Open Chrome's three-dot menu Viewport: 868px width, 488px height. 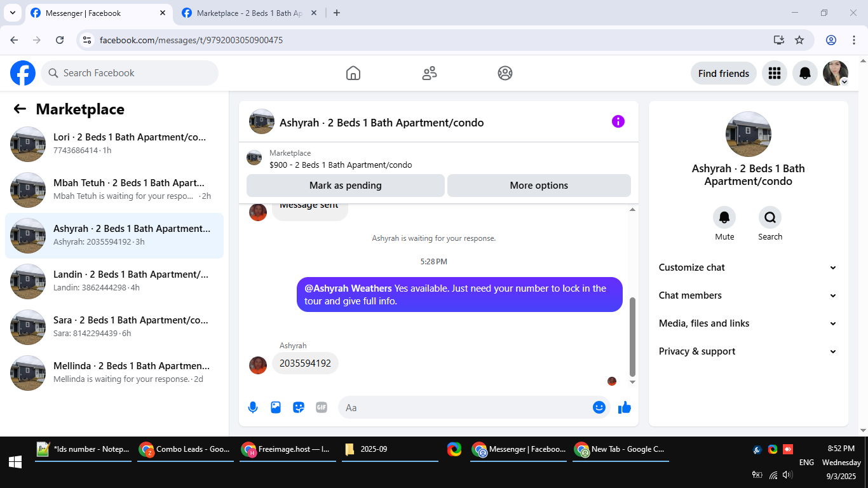click(x=854, y=40)
